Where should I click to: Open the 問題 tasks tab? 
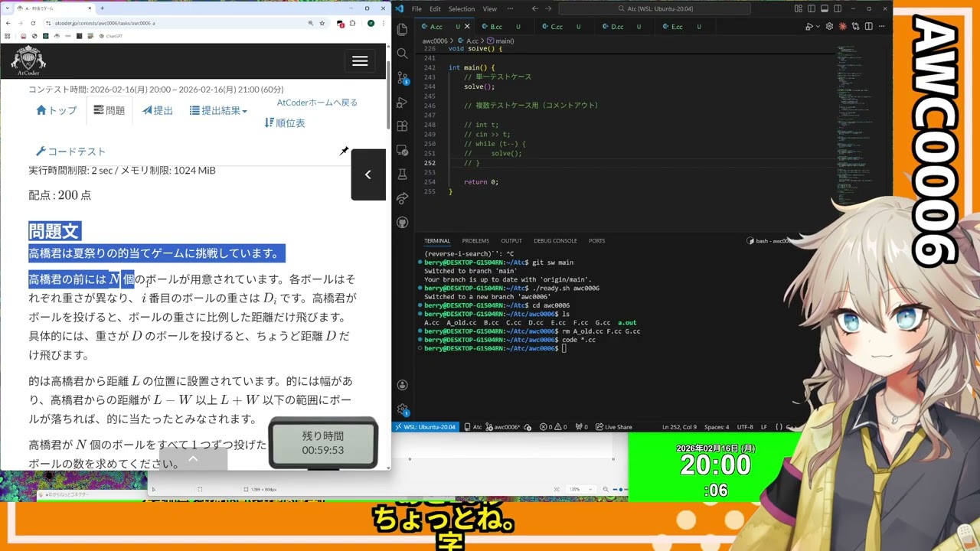(x=109, y=110)
